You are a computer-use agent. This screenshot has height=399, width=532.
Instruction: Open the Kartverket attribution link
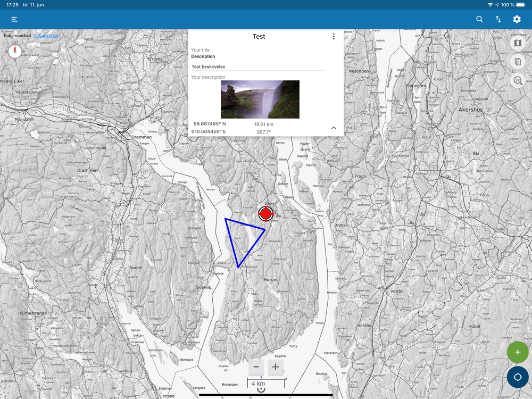coord(46,35)
